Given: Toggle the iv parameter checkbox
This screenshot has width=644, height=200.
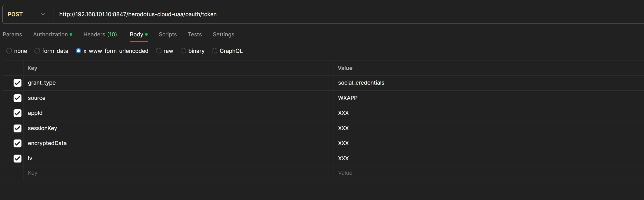Looking at the screenshot, I should [x=17, y=158].
